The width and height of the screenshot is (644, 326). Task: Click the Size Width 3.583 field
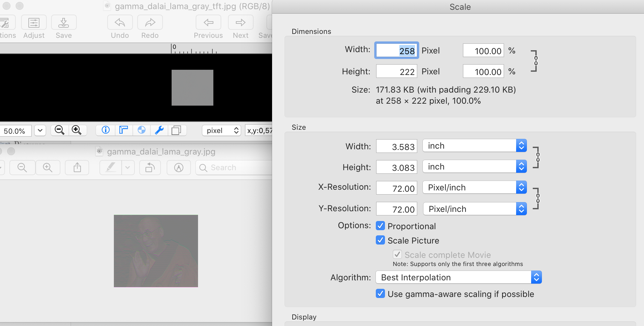click(x=396, y=146)
